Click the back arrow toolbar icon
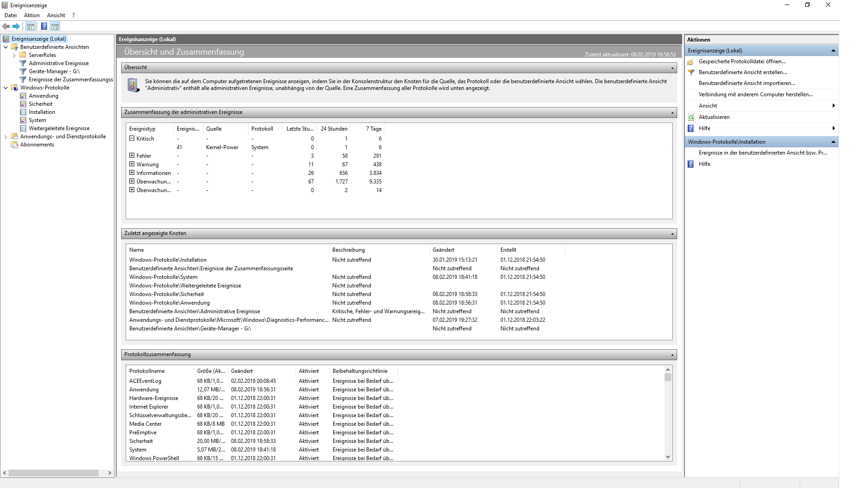Image resolution: width=868 pixels, height=489 pixels. click(6, 27)
